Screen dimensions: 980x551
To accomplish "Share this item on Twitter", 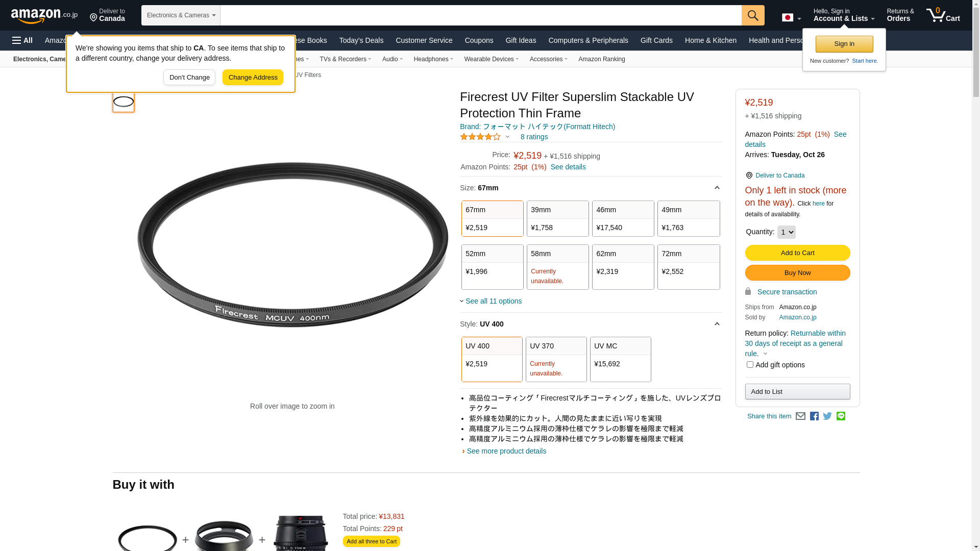I will point(827,416).
